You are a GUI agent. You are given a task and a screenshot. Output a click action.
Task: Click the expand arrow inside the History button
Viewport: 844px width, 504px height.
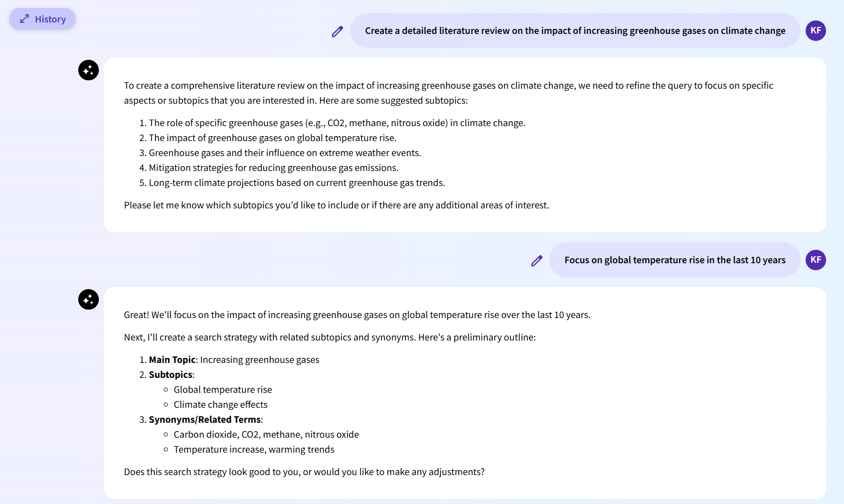[x=23, y=18]
